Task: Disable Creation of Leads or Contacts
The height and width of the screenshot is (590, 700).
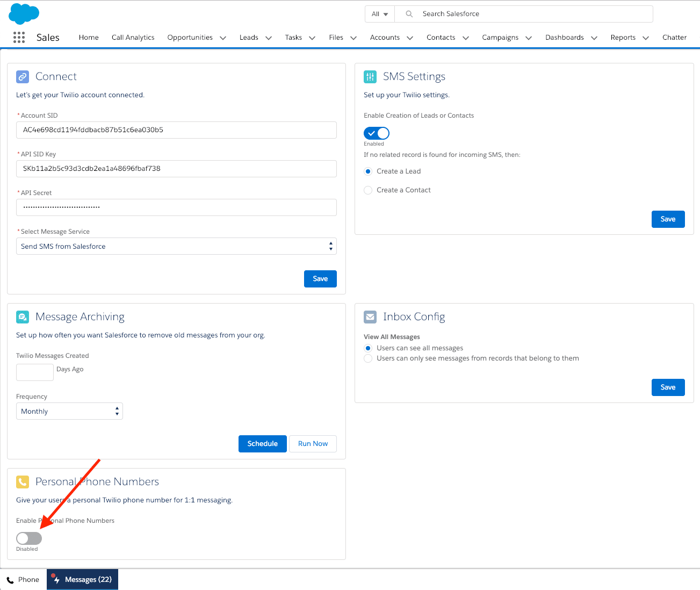Action: pyautogui.click(x=376, y=133)
